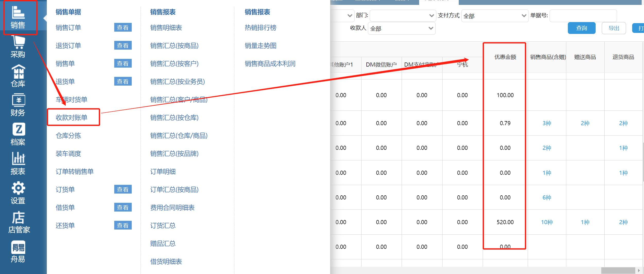Open the partially hidden dropdown left of 部门
The image size is (644, 274).
pyautogui.click(x=342, y=16)
